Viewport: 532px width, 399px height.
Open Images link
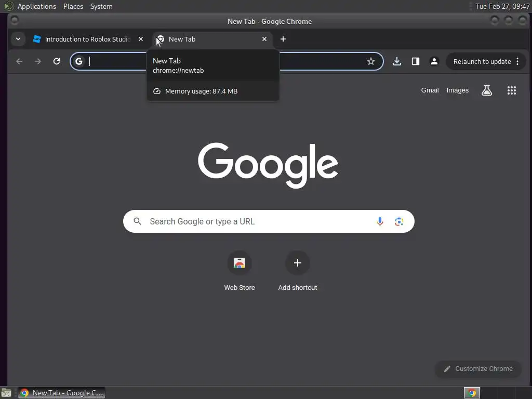457,90
